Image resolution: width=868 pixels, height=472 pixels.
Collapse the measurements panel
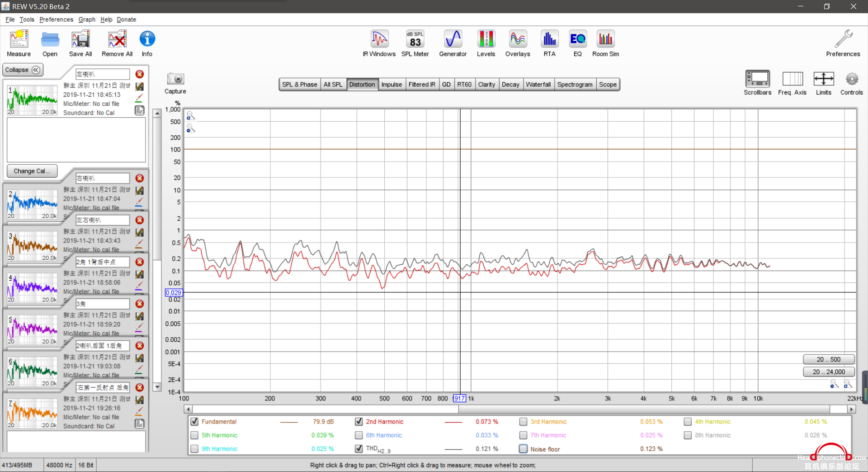click(23, 70)
